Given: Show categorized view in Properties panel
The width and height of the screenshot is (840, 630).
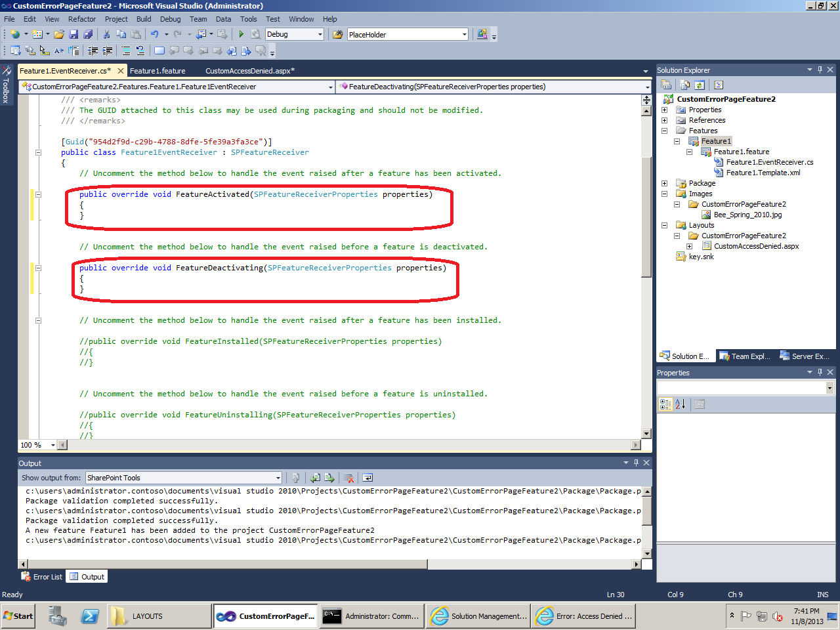Looking at the screenshot, I should coord(665,404).
